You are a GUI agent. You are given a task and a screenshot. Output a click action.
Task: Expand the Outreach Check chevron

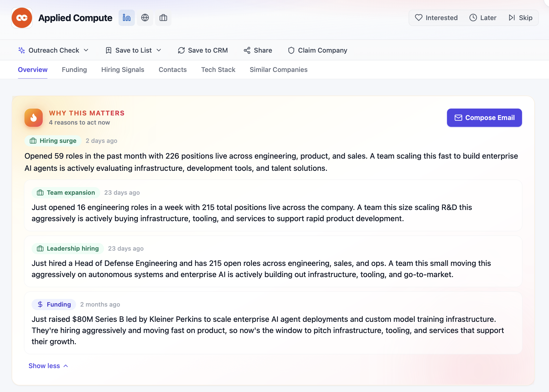point(86,50)
